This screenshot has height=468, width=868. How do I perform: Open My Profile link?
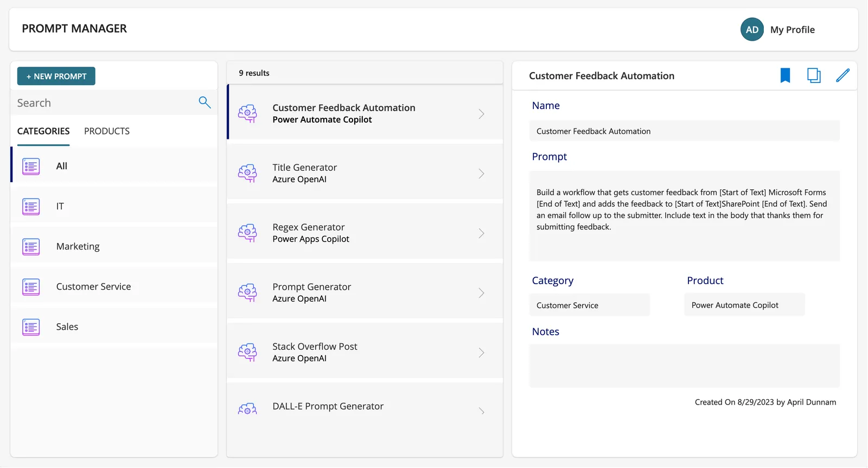click(x=793, y=30)
